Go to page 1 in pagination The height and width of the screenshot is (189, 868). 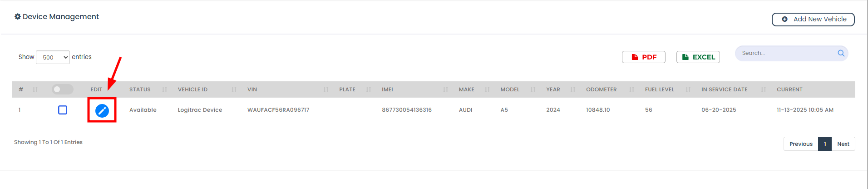824,144
